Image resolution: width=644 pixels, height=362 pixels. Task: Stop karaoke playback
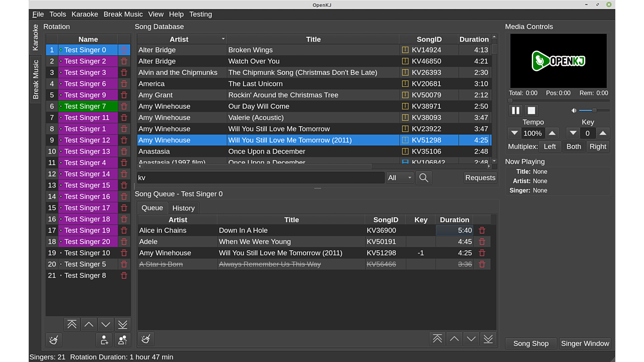point(531,110)
